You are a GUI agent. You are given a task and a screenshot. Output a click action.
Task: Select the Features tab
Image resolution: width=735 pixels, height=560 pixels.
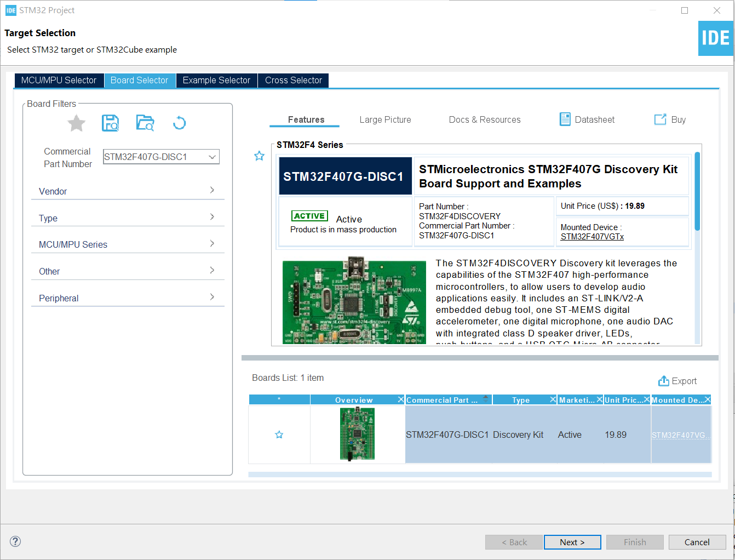coord(306,119)
